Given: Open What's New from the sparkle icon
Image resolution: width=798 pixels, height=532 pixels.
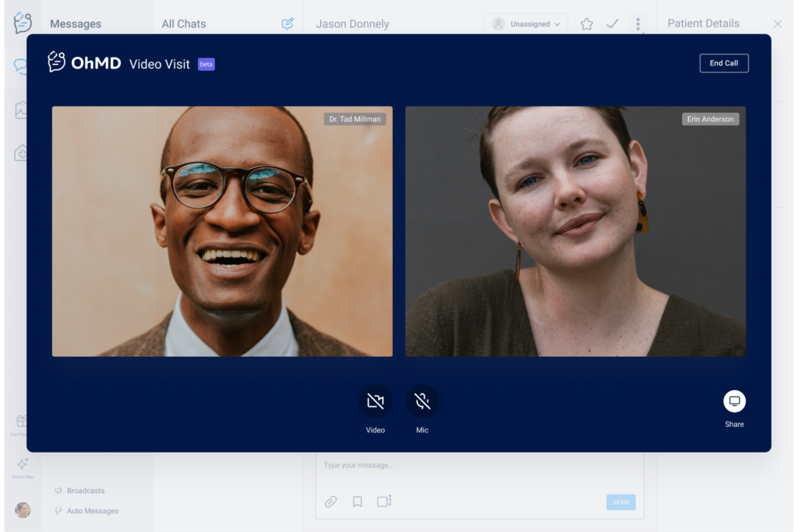Looking at the screenshot, I should pos(22,463).
